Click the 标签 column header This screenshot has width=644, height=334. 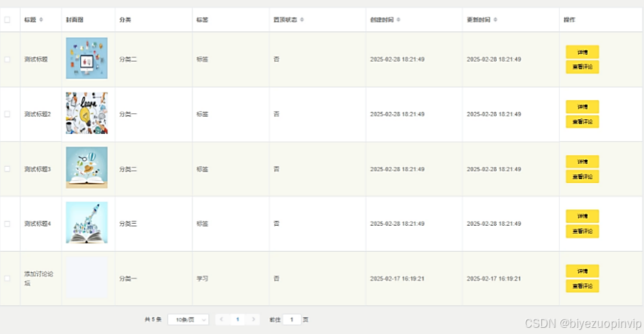(x=202, y=20)
